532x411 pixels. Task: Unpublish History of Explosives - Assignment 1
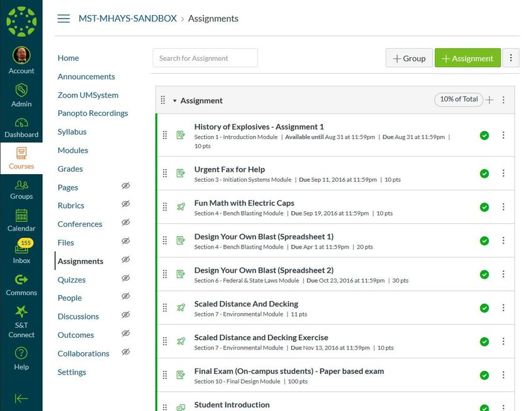484,135
